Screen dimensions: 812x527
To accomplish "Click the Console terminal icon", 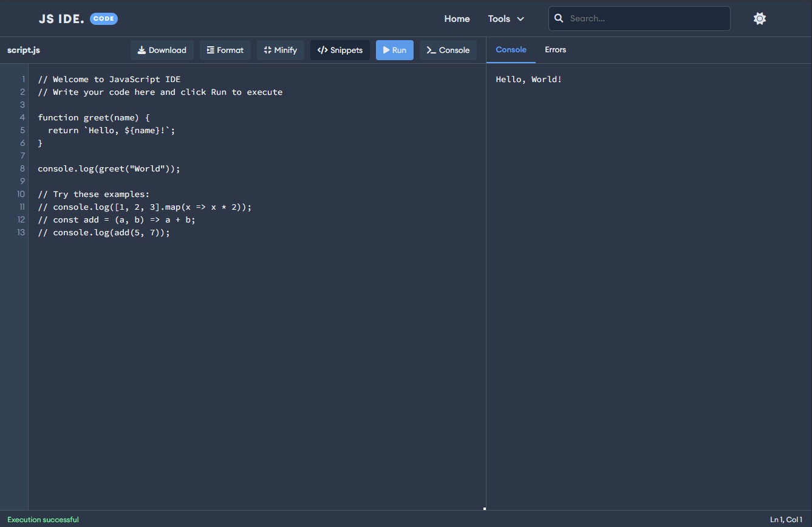I will (432, 50).
